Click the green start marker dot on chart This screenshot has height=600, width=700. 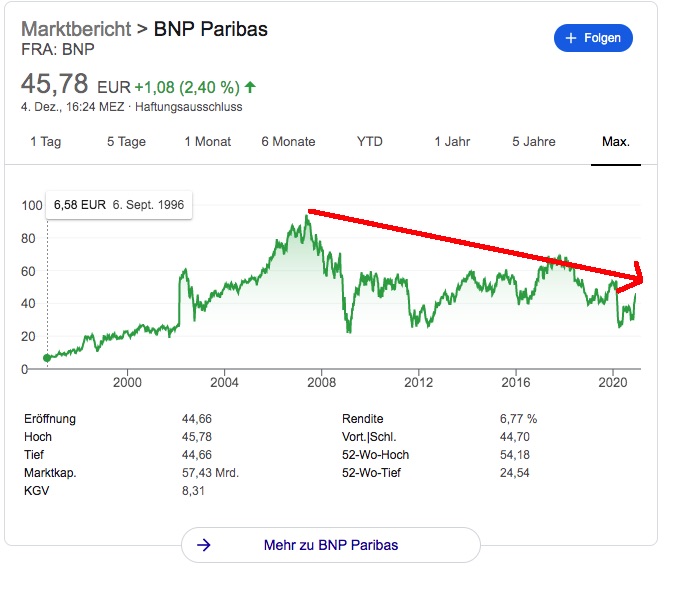[x=47, y=358]
